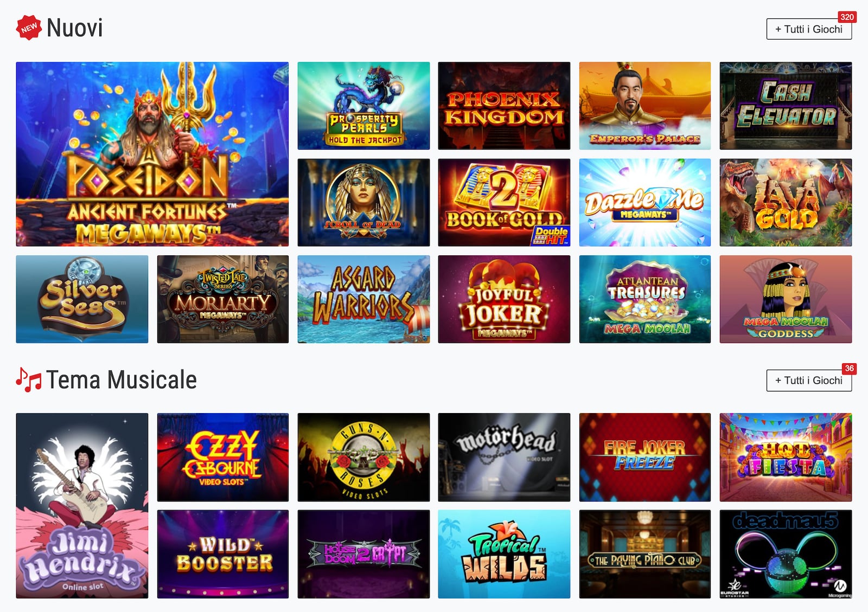868x612 pixels.
Task: Launch the Cash Elevator slot
Action: click(x=786, y=106)
